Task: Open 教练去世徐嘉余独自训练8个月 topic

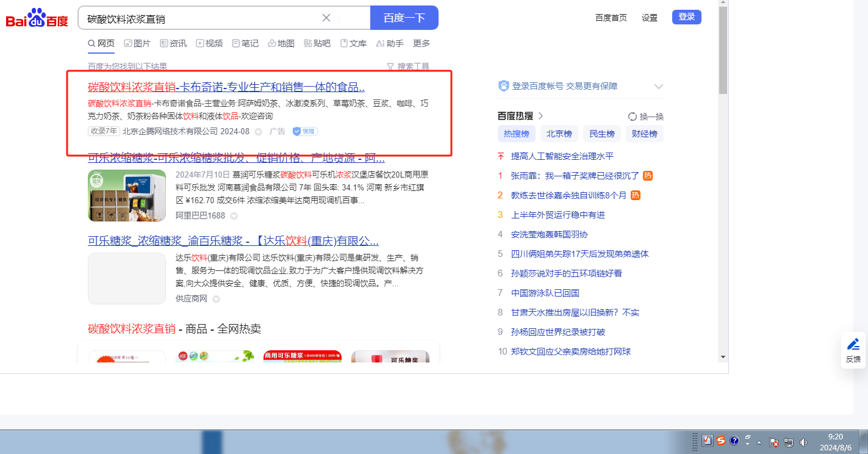Action: click(569, 195)
